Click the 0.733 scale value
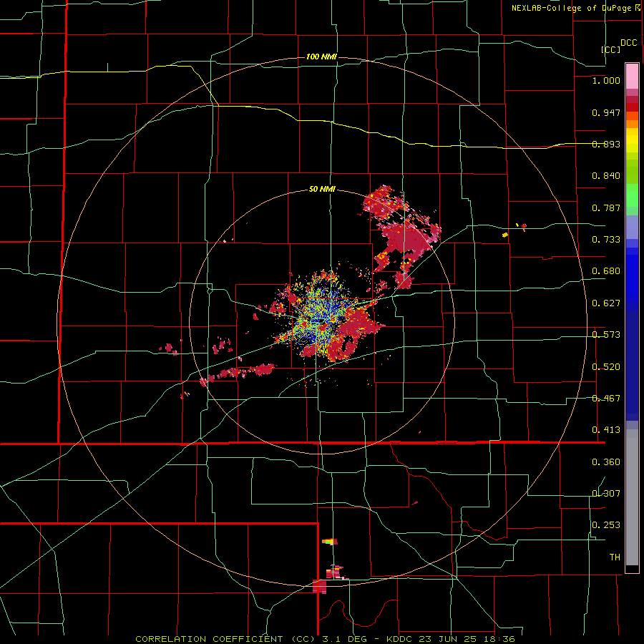 point(606,240)
